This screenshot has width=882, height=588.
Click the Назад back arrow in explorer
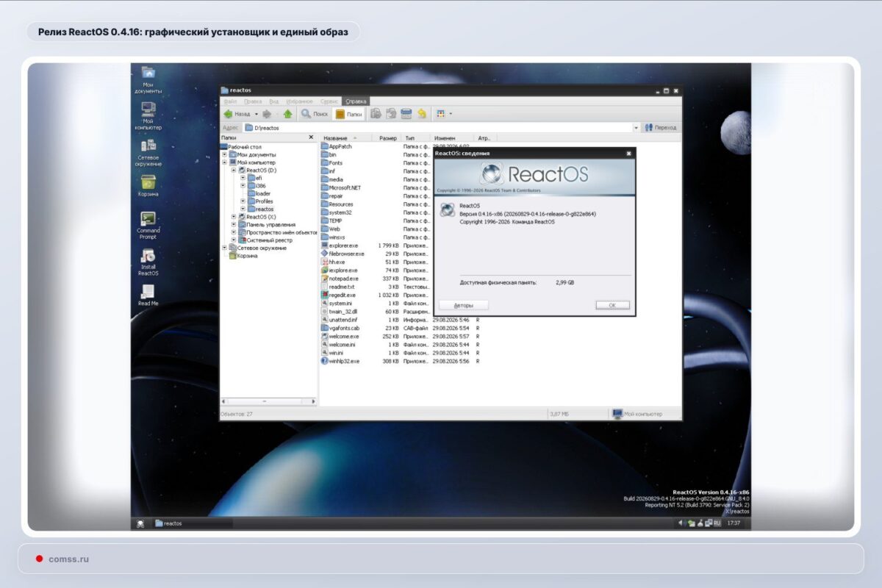click(237, 114)
